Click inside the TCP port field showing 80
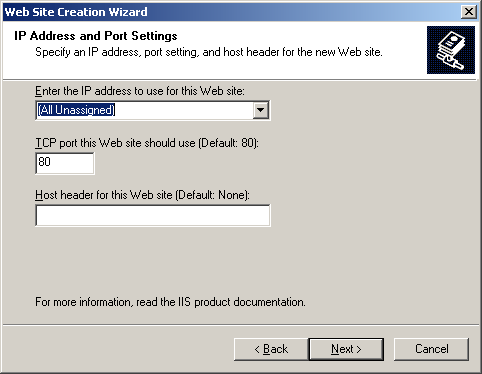Screen dimensions: 482x374 (x=65, y=163)
